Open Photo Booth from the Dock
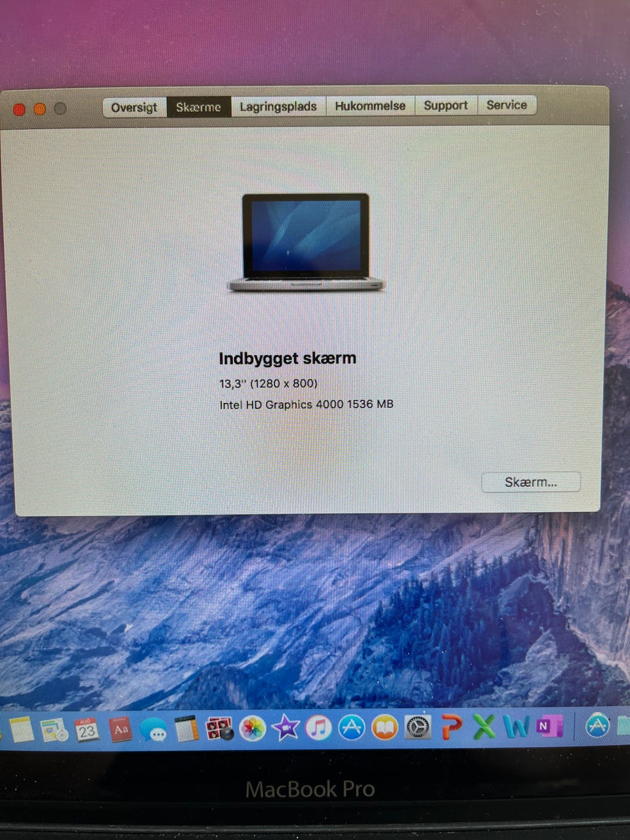630x840 pixels. tap(220, 728)
